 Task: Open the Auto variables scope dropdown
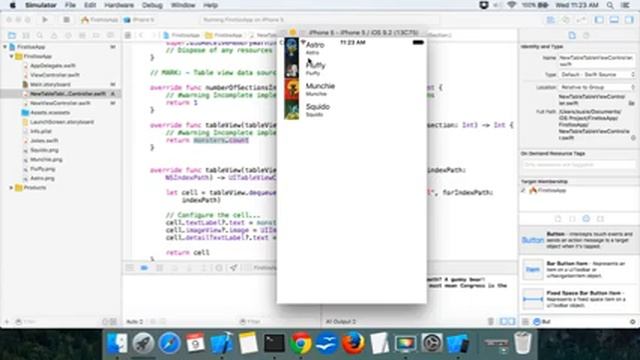(135, 322)
